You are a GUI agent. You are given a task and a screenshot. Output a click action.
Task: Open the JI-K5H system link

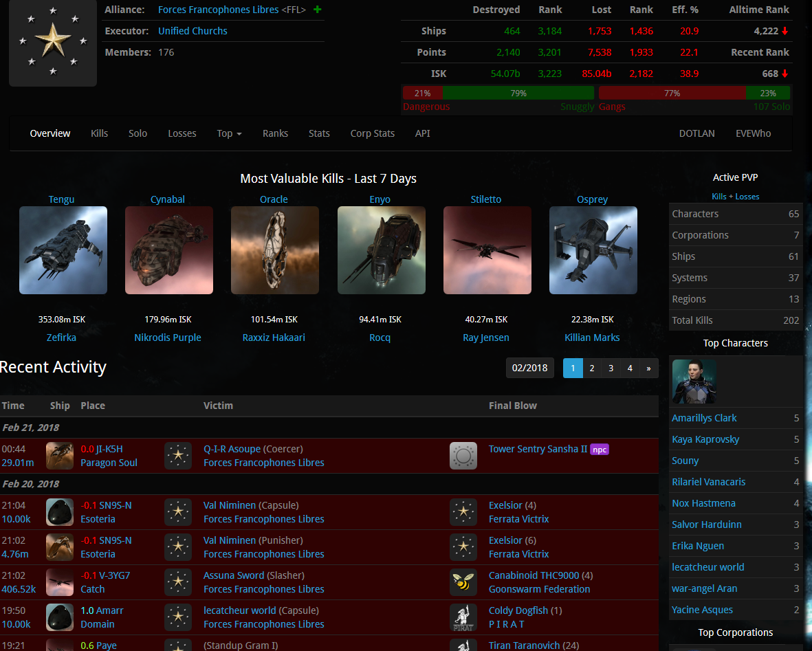coord(109,449)
